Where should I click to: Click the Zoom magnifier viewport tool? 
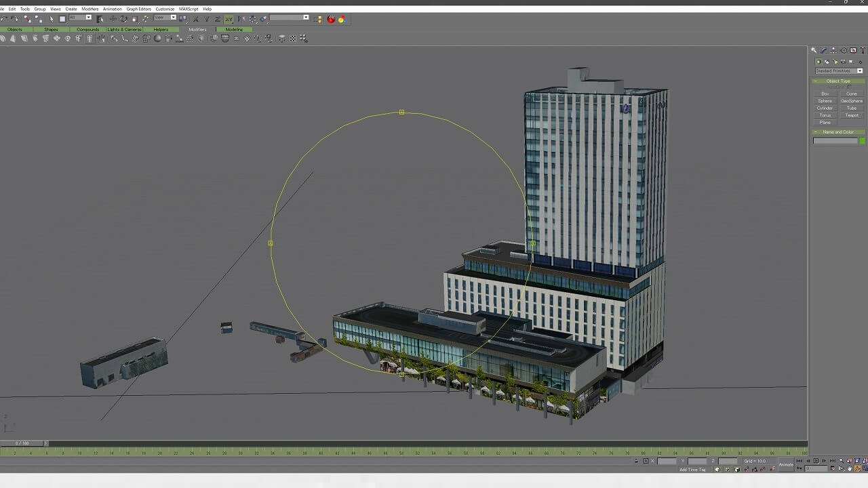point(842,461)
